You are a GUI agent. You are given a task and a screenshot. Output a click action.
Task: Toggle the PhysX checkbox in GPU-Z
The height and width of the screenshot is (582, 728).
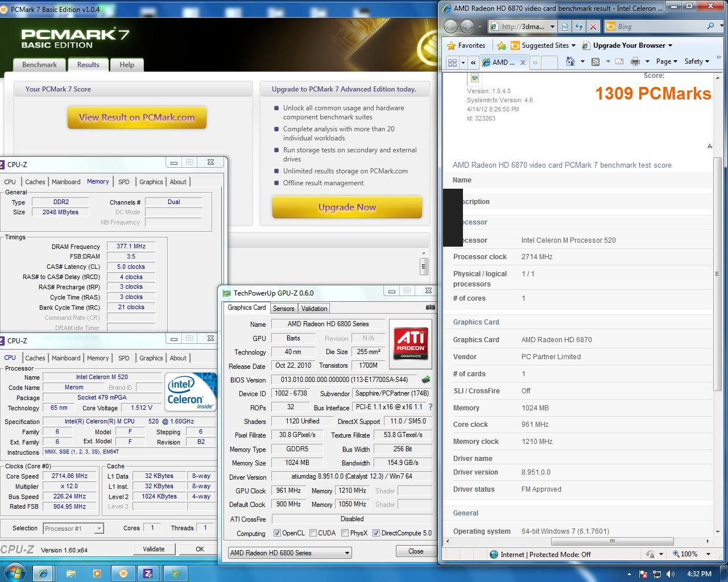(345, 533)
